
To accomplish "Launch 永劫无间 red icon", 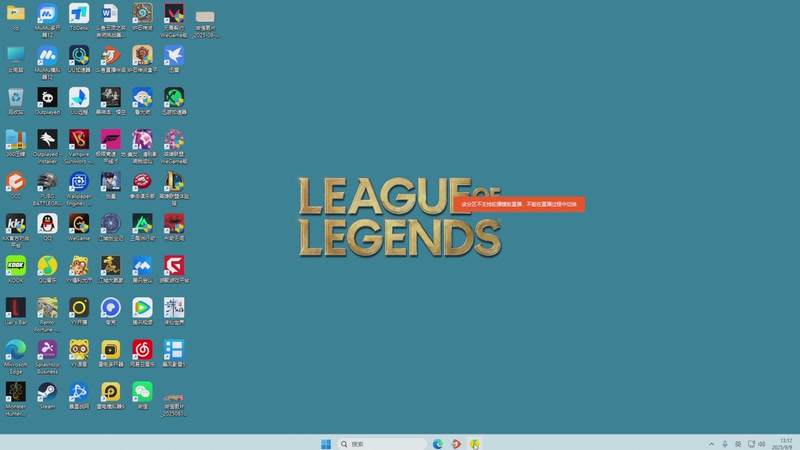I will coord(174,227).
